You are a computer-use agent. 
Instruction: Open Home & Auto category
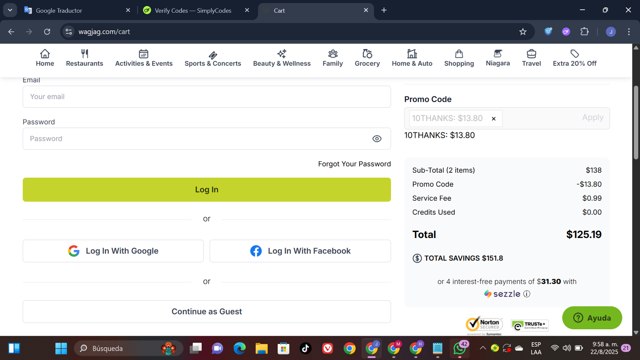(412, 58)
